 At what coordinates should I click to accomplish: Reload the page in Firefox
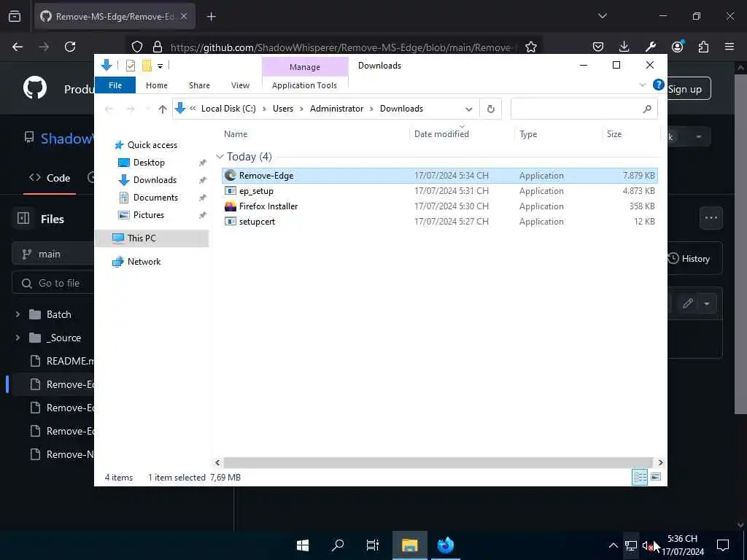pos(70,47)
